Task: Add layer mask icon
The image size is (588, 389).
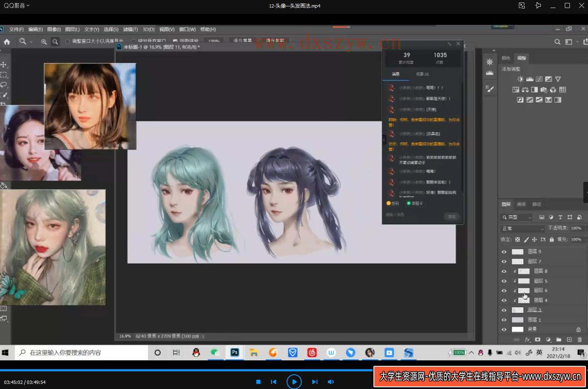Action: tap(537, 339)
